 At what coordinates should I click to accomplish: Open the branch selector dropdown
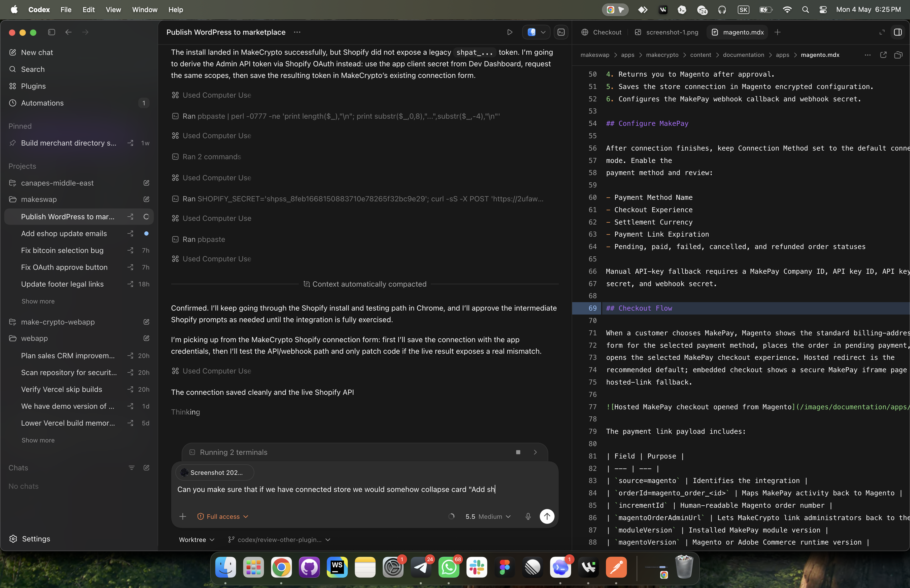[279, 540]
